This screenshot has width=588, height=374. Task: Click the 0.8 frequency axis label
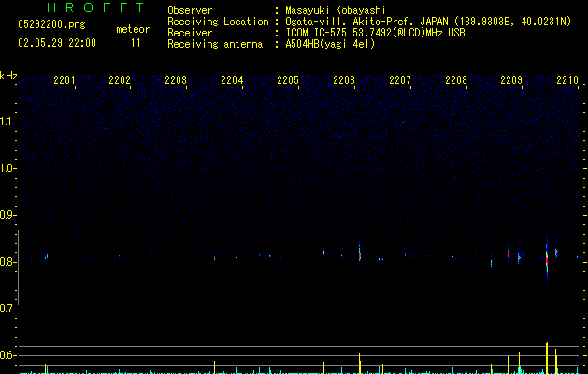pos(7,262)
